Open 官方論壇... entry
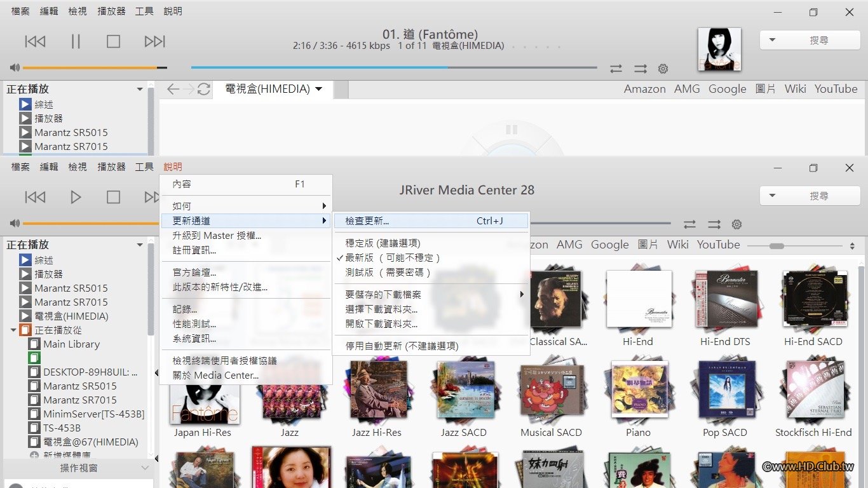Image resolution: width=868 pixels, height=488 pixels. click(246, 273)
